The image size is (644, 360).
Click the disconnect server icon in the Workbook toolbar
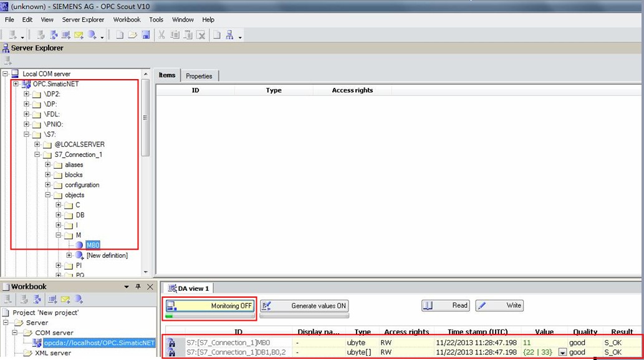coord(24,299)
